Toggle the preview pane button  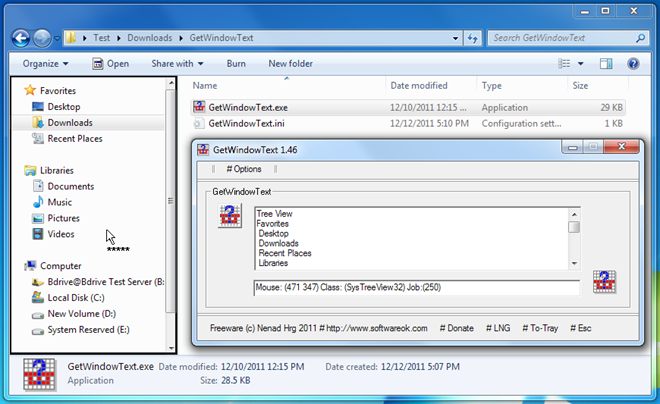pos(606,64)
